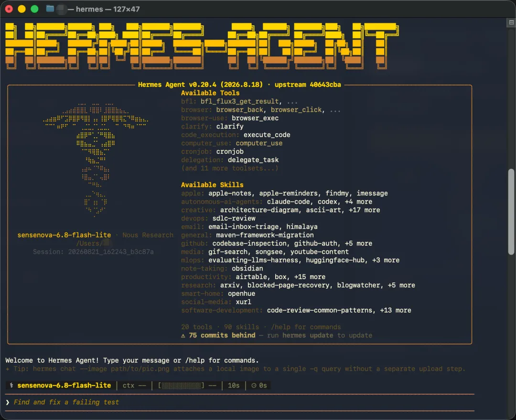The image size is (516, 420).
Task: Click the Session ID line
Action: pyautogui.click(x=93, y=252)
